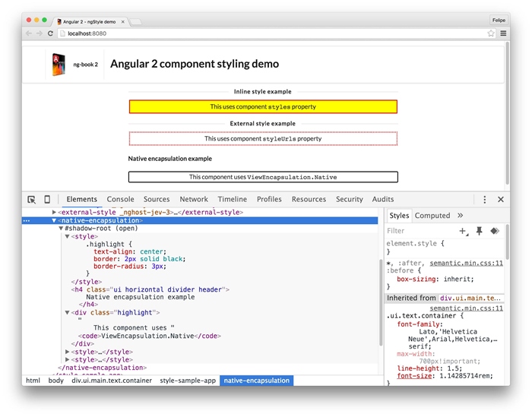
Task: Select style-sample-app in the breadcrumb
Action: pos(185,381)
